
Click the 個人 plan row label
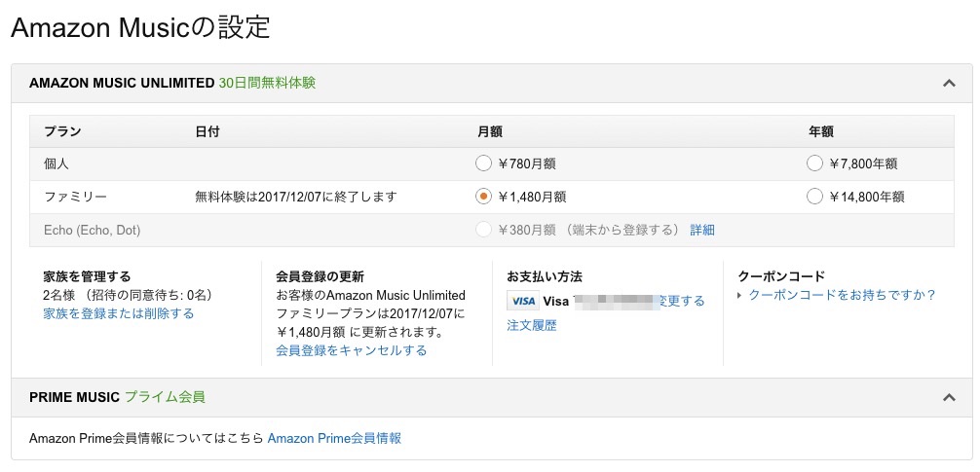tap(57, 164)
